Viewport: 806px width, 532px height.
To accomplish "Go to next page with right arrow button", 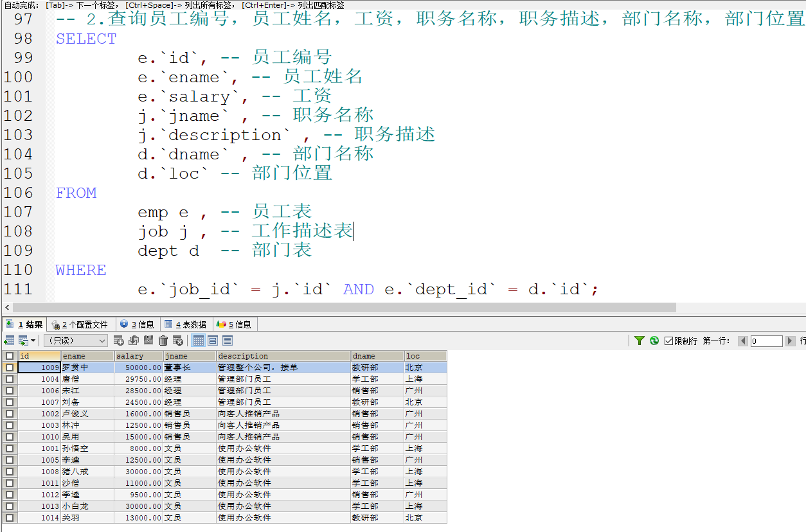I will pyautogui.click(x=791, y=342).
